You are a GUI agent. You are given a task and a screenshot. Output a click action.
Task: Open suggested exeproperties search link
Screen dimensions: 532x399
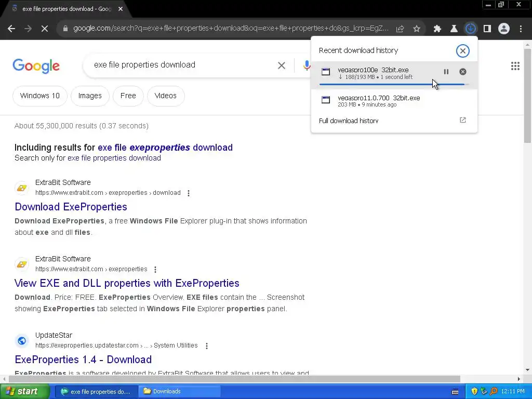point(165,148)
